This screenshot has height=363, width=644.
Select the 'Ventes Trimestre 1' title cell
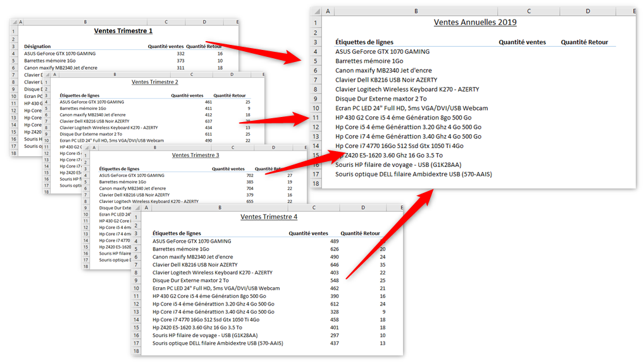click(123, 31)
